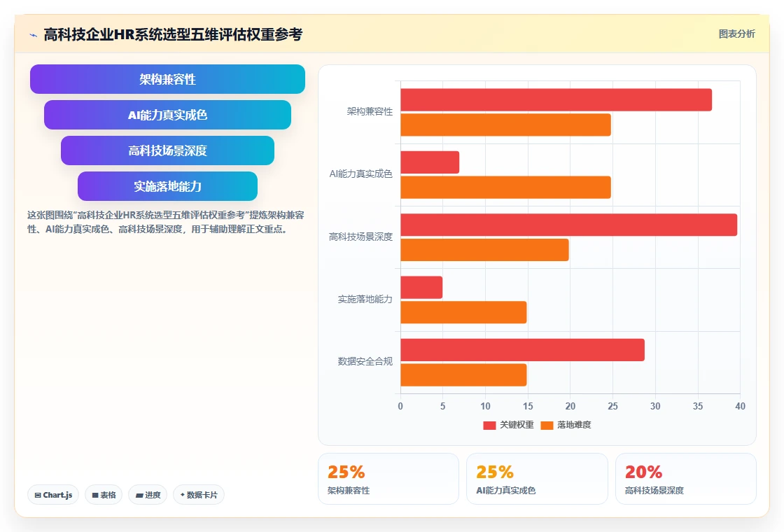784x532 pixels.
Task: Toggle the 关键权重 legend red swatch
Action: [x=489, y=425]
